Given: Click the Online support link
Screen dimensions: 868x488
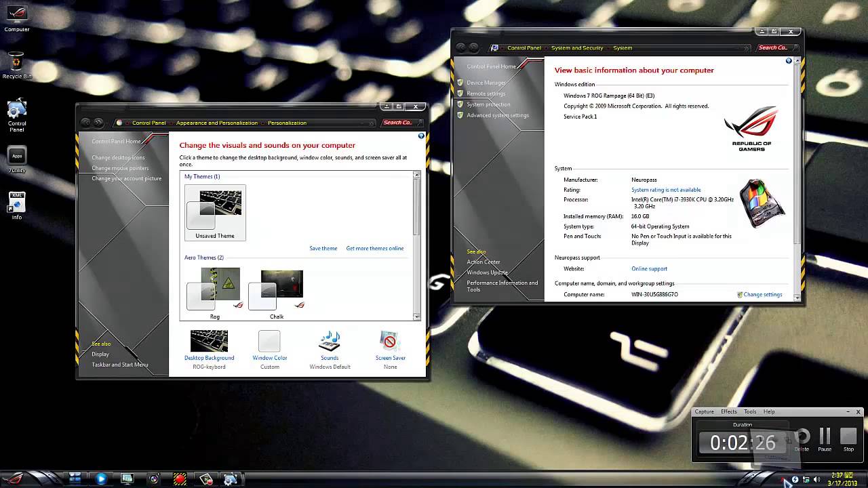Looking at the screenshot, I should [649, 268].
